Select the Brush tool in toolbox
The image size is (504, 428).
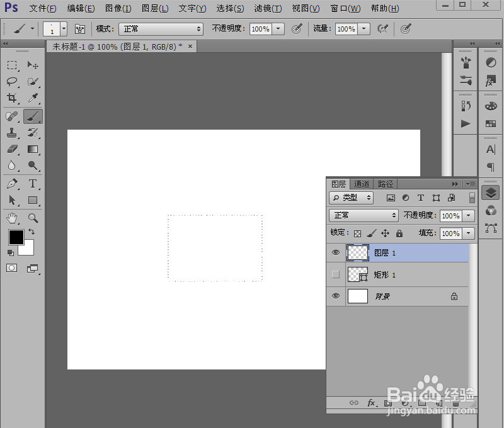coord(33,116)
